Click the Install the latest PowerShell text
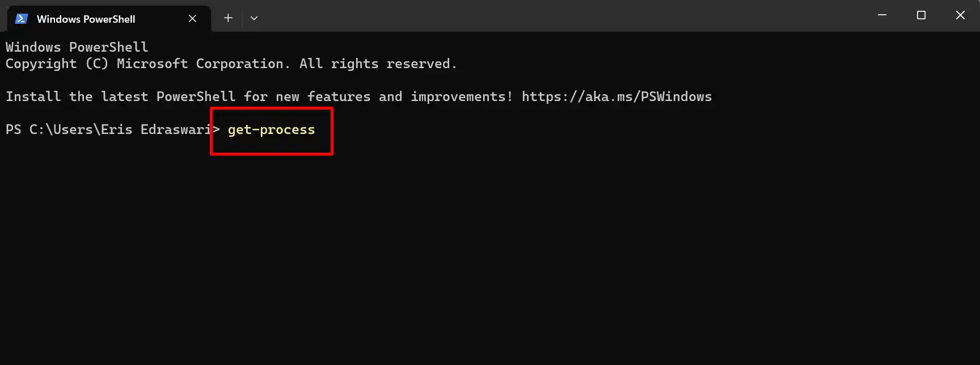This screenshot has height=365, width=980. click(120, 97)
